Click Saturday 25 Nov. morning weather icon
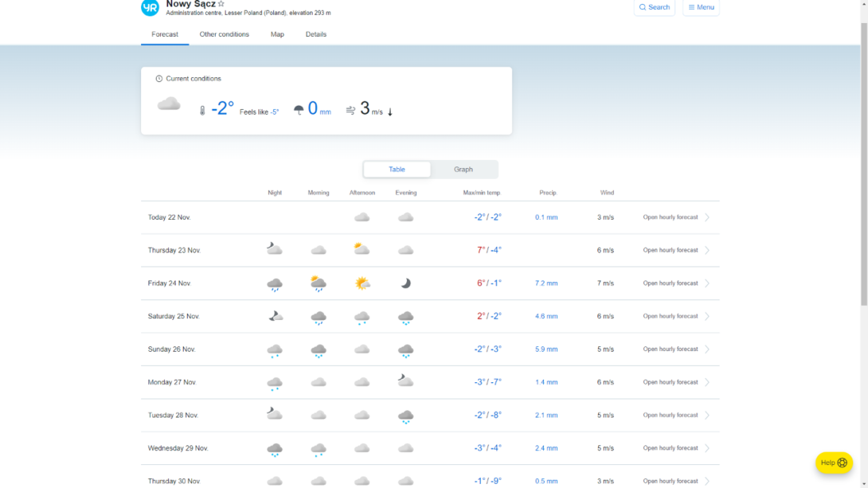This screenshot has height=488, width=868. click(319, 317)
